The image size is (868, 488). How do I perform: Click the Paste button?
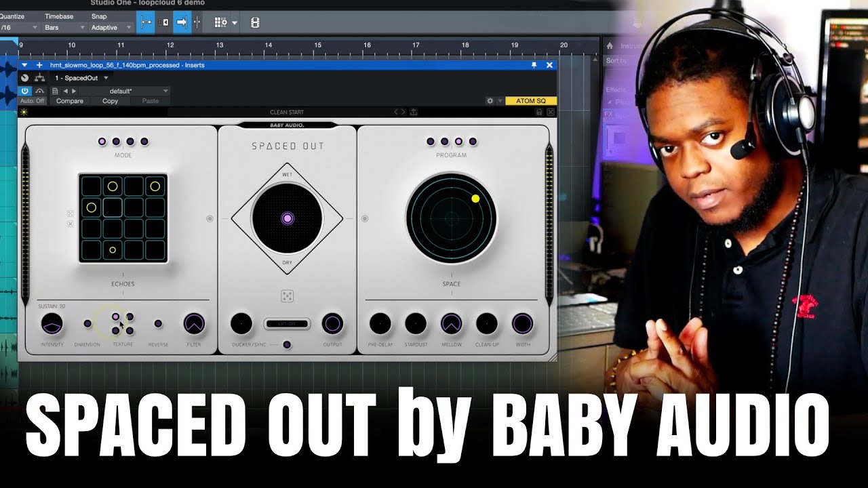(151, 101)
